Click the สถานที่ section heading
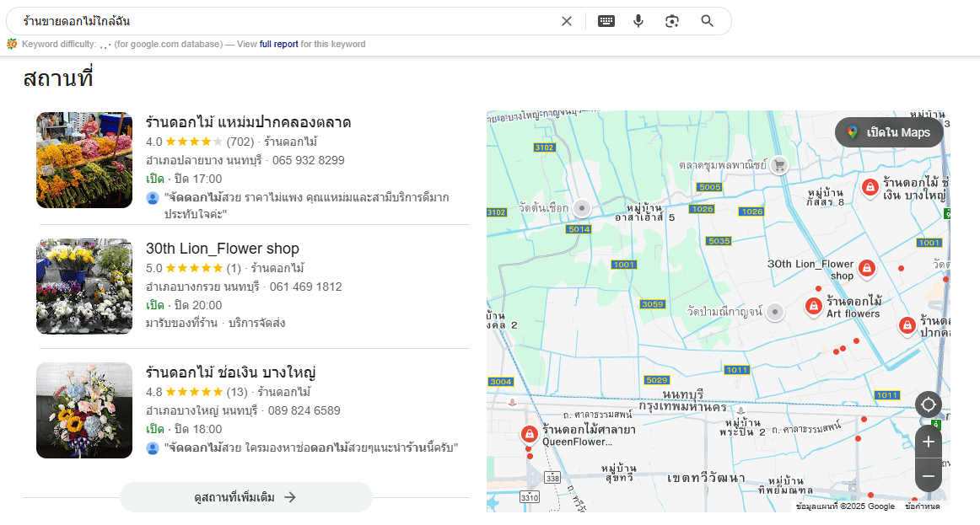The image size is (980, 525). point(58,78)
